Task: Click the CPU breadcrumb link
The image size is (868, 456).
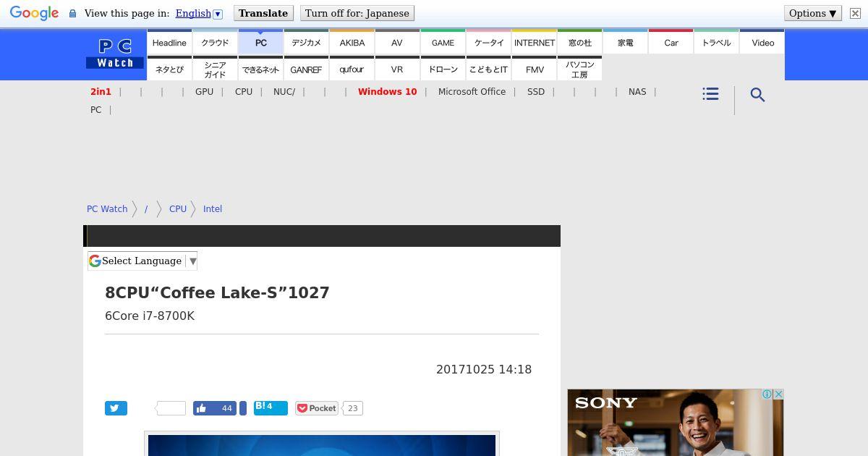Action: pyautogui.click(x=178, y=208)
